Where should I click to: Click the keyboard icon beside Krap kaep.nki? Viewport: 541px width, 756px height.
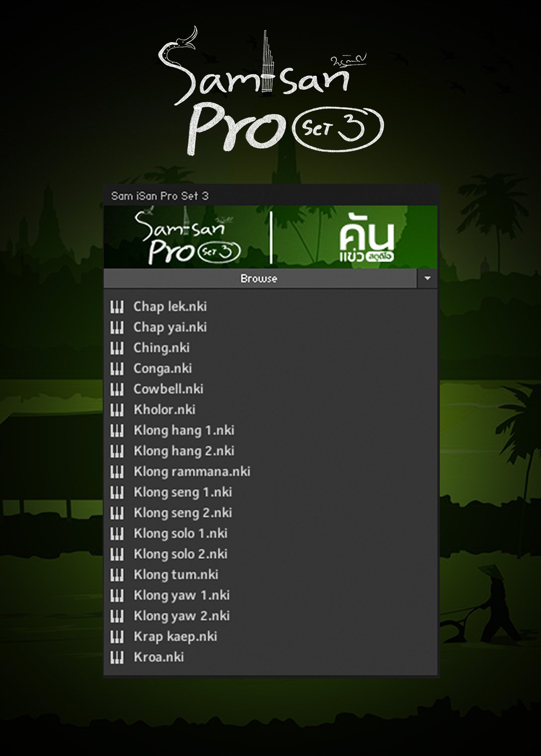tap(117, 637)
